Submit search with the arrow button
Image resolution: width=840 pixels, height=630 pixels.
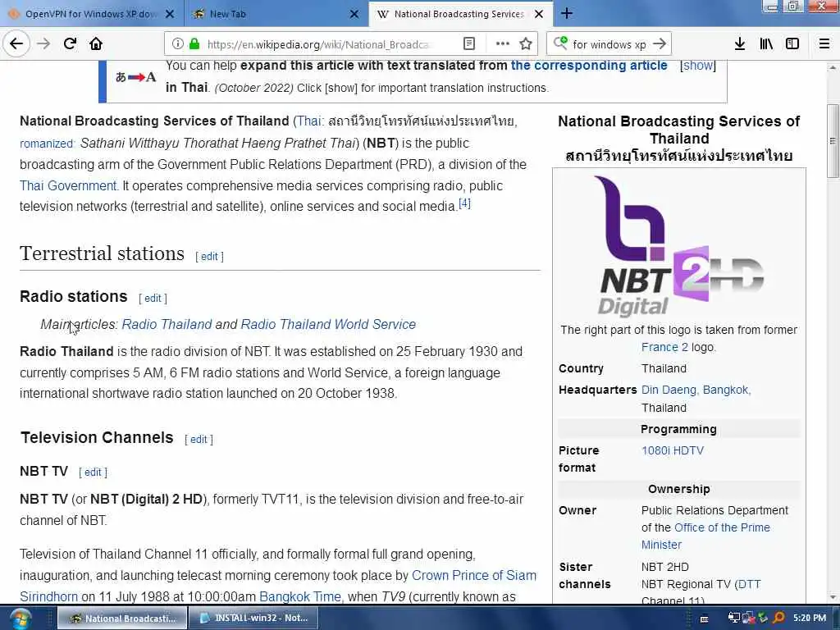click(x=660, y=43)
